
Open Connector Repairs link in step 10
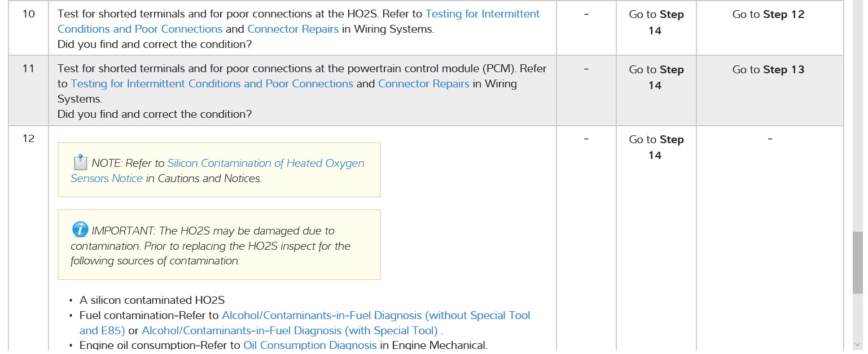pos(293,29)
